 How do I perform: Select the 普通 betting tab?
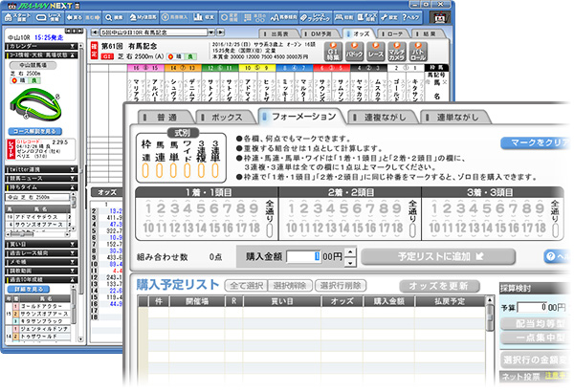click(166, 118)
